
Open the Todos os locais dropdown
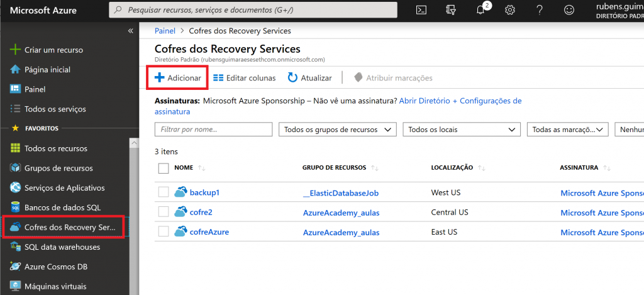coord(462,130)
